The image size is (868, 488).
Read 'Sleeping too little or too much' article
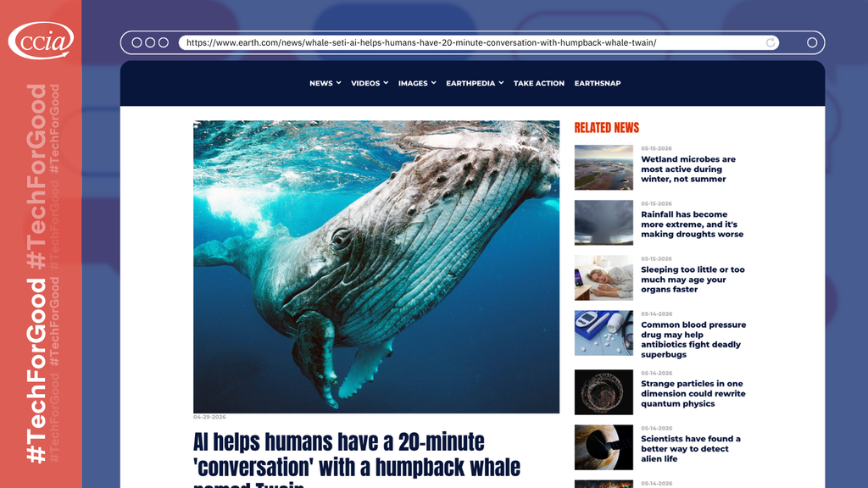(693, 280)
